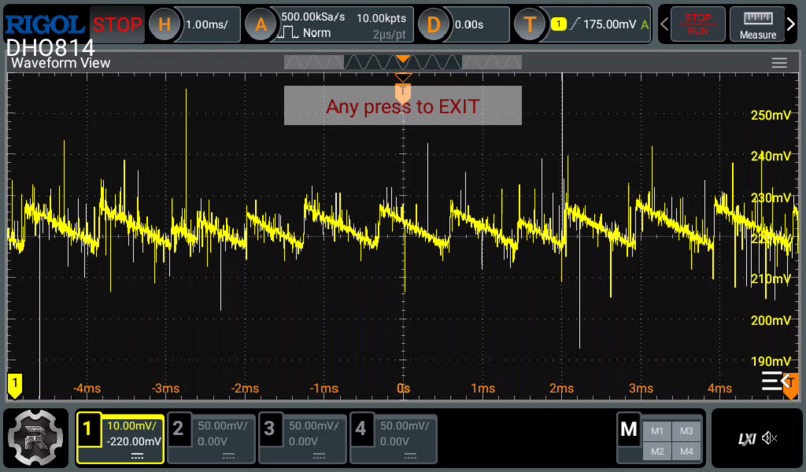Toggle channel 4 on

click(360, 428)
